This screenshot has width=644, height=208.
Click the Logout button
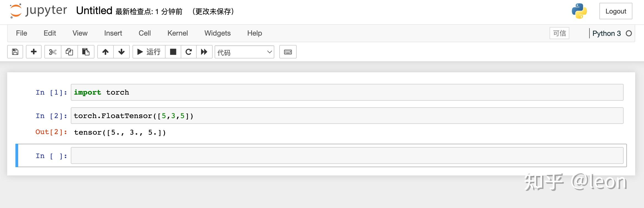point(616,11)
